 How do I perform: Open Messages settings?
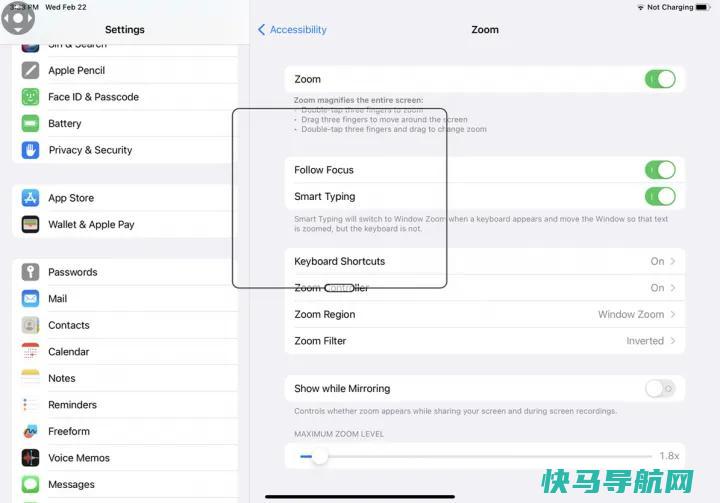tap(125, 484)
